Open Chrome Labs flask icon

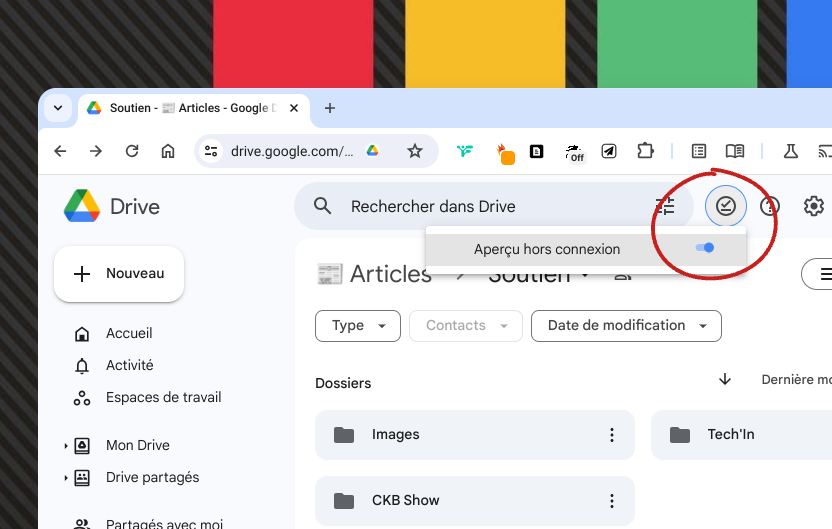click(791, 151)
